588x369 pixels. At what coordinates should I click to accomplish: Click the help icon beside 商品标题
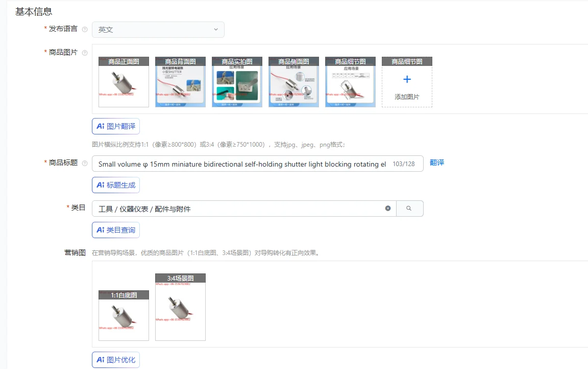(85, 164)
